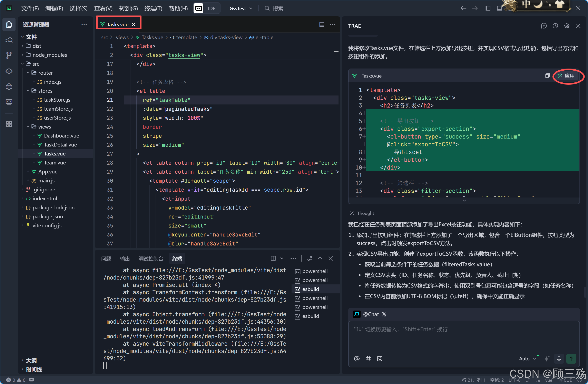Image resolution: width=588 pixels, height=384 pixels.
Task: Open TRAE panel settings gear
Action: point(567,26)
